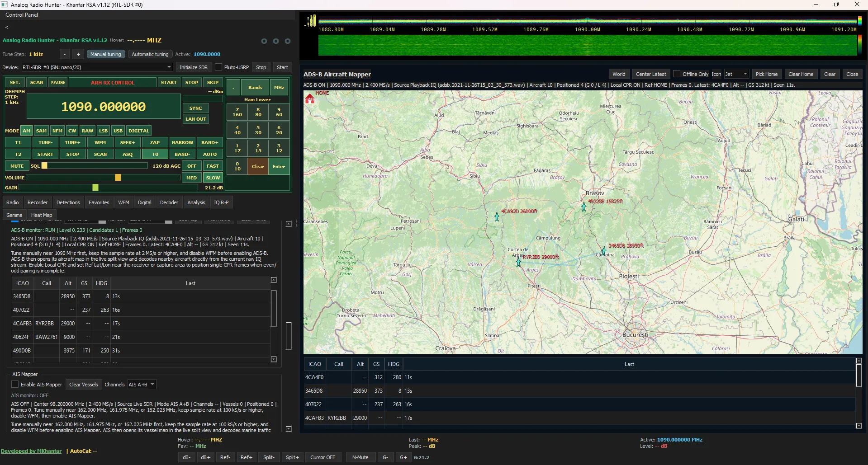
Task: Set AGC to FAST
Action: click(213, 166)
